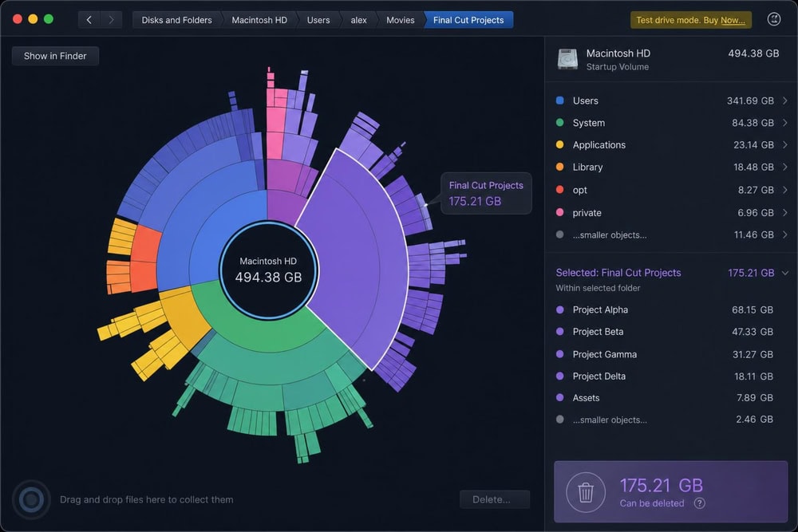Go to Movies breadcrumb
The width and height of the screenshot is (798, 532).
click(400, 20)
